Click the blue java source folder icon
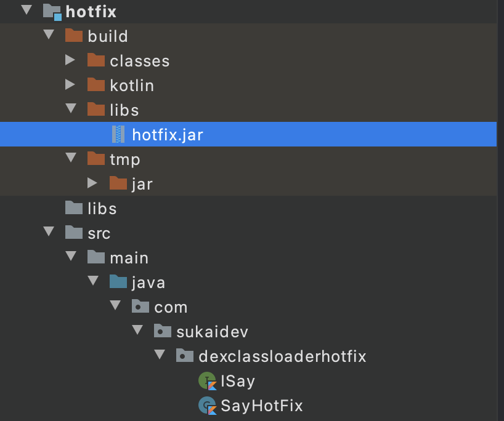Viewport: 504px width, 421px height. (x=118, y=283)
